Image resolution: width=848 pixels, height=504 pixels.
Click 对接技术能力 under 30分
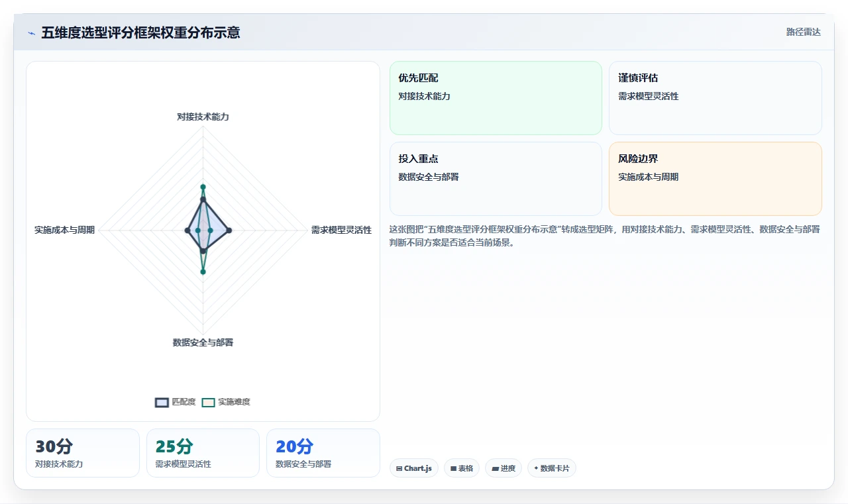[59, 464]
